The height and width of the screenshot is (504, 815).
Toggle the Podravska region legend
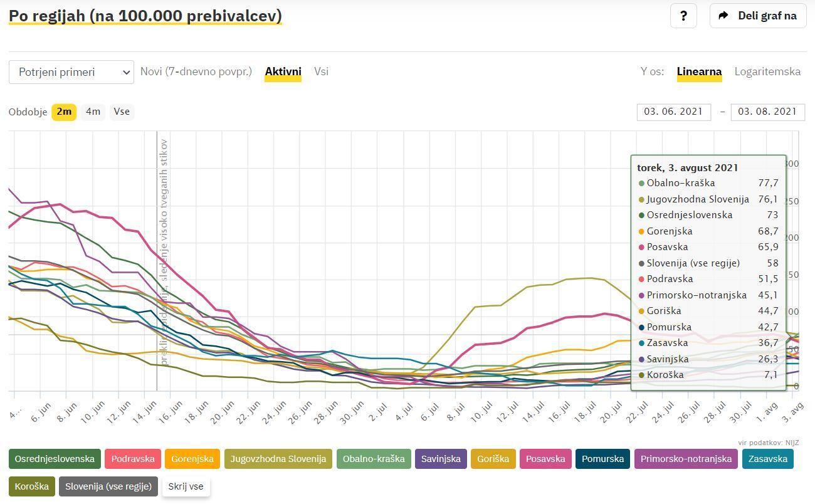pos(133,459)
